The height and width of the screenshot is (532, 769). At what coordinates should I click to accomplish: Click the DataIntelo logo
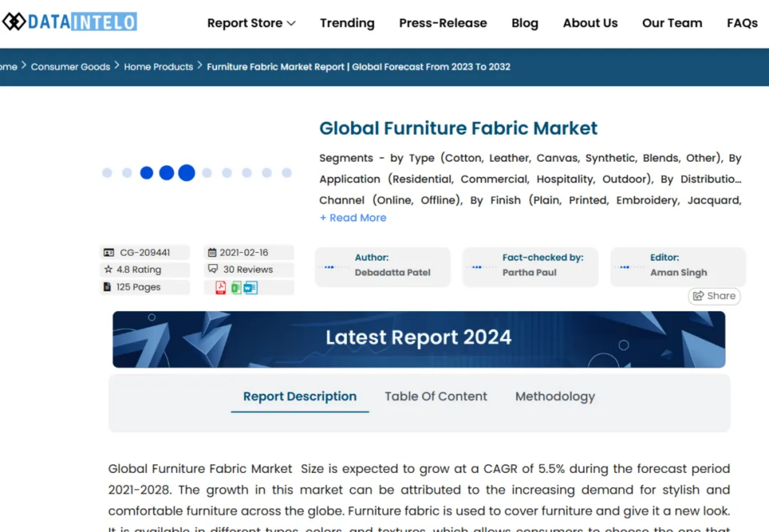click(x=70, y=22)
